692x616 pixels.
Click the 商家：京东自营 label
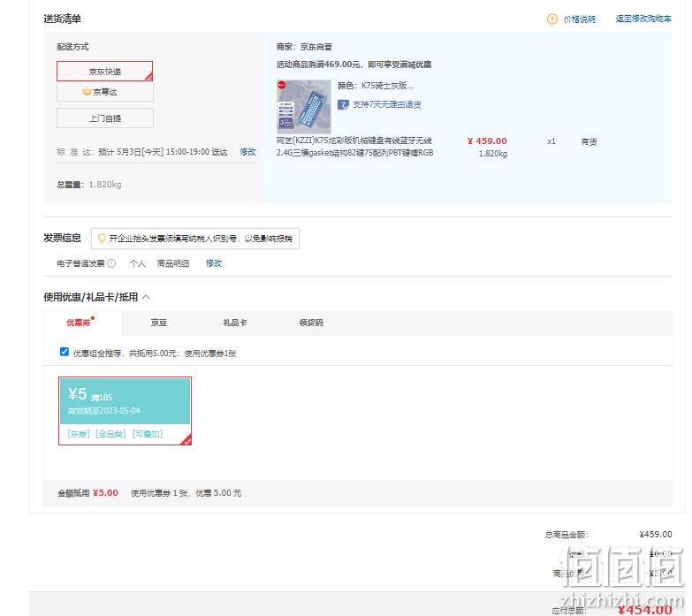click(x=304, y=47)
